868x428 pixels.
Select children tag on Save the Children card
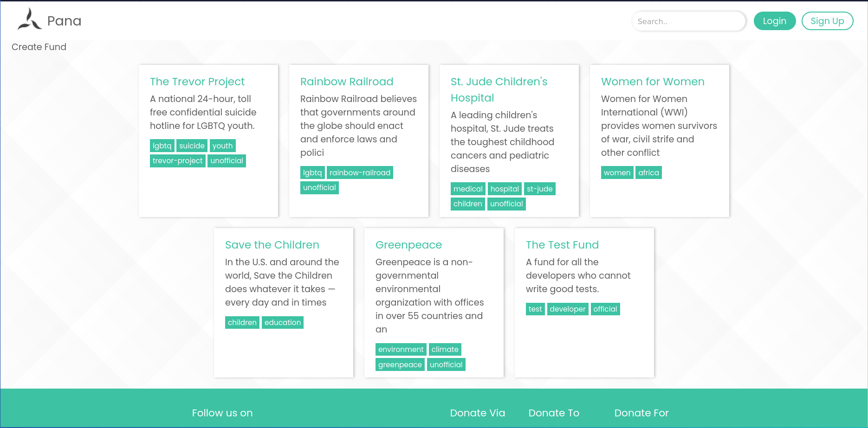242,322
